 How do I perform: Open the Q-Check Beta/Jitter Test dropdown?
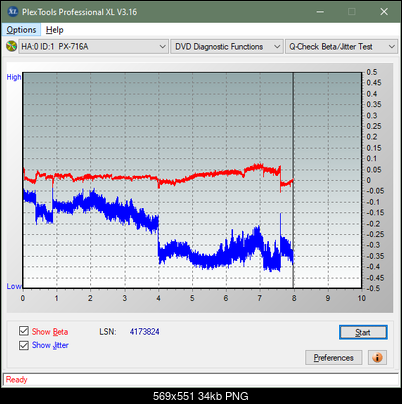[x=341, y=47]
